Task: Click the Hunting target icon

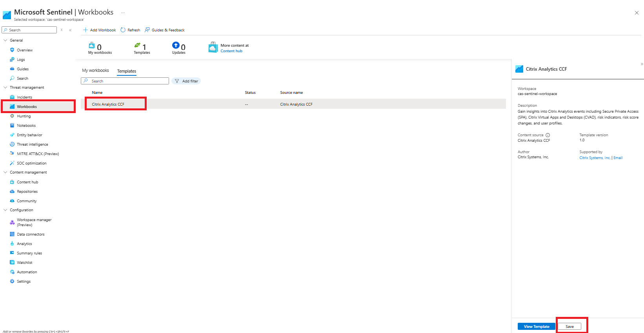Action: [12, 116]
